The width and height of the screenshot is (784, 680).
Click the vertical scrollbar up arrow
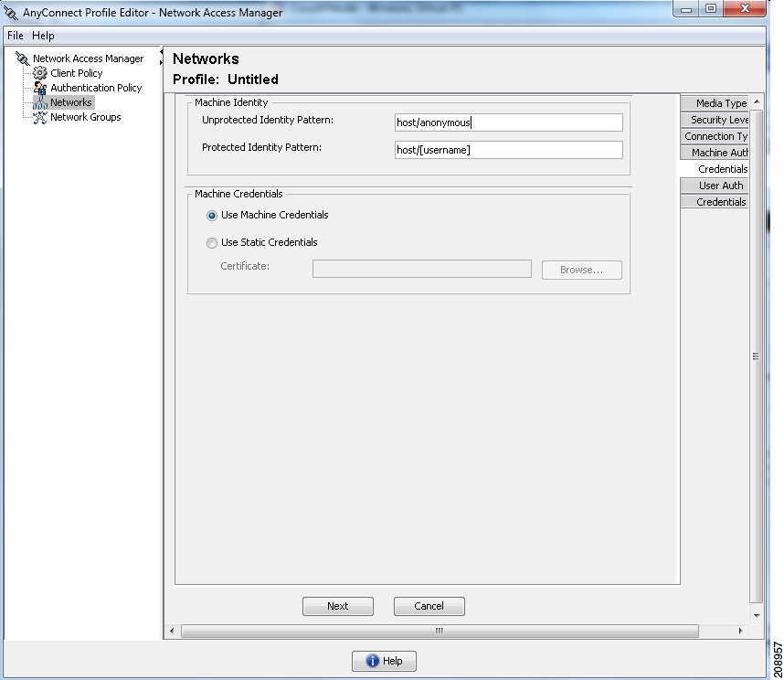click(757, 101)
